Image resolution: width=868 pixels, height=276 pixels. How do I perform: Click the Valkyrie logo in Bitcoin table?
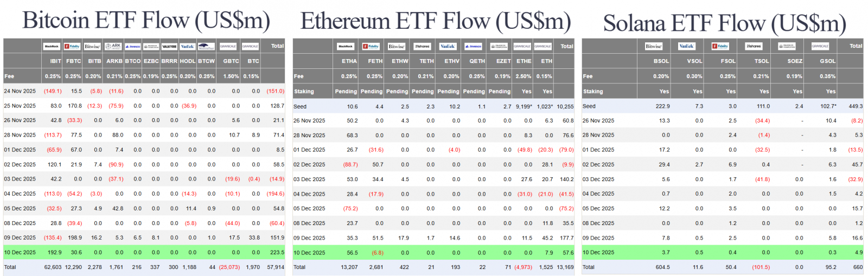[x=169, y=46]
